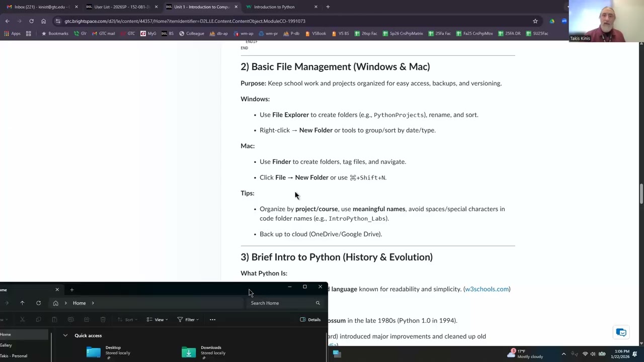Open the 26sp Fac spreadsheet bookmark
The image size is (644, 362).
pos(366,34)
